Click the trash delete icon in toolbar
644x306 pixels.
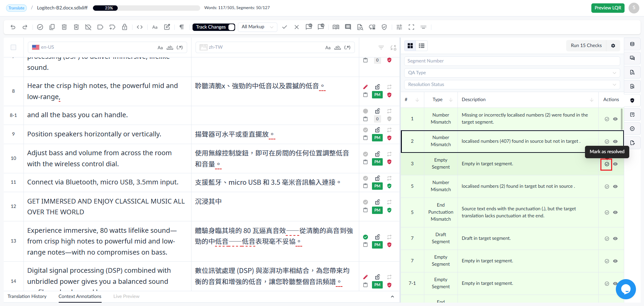[64, 27]
